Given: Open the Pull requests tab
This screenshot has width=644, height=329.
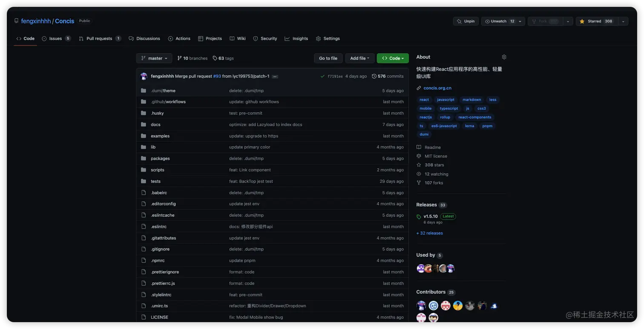Looking at the screenshot, I should point(100,39).
